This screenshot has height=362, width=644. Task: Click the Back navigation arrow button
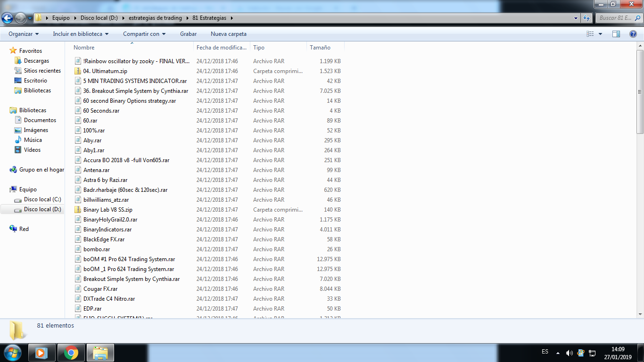pos(8,18)
